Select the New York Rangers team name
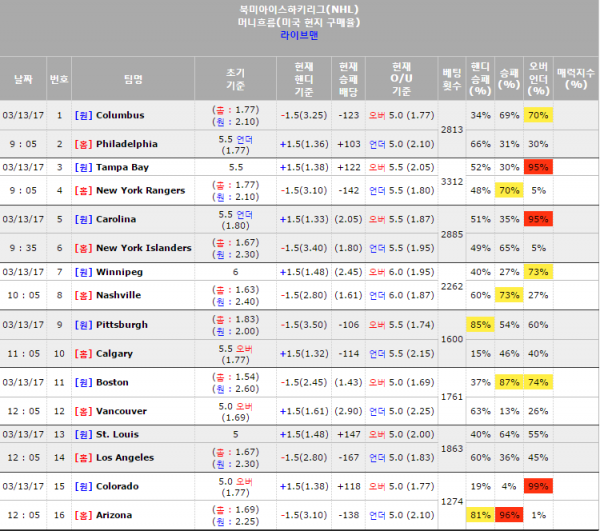Image resolution: width=600 pixels, height=531 pixels. coord(140,191)
